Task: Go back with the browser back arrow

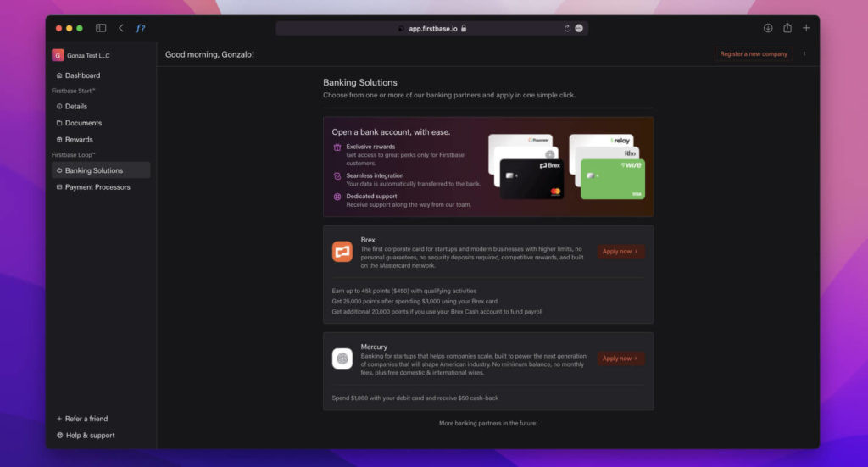Action: tap(120, 28)
